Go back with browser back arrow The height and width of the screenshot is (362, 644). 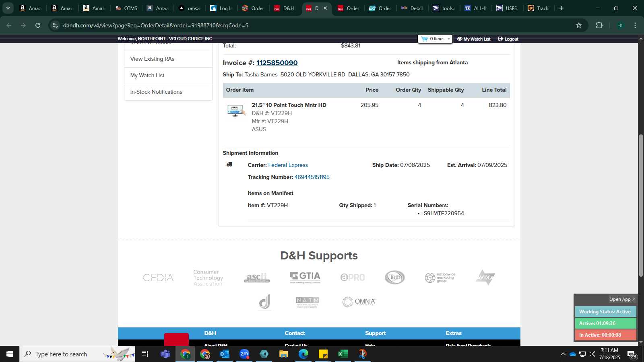click(x=9, y=25)
